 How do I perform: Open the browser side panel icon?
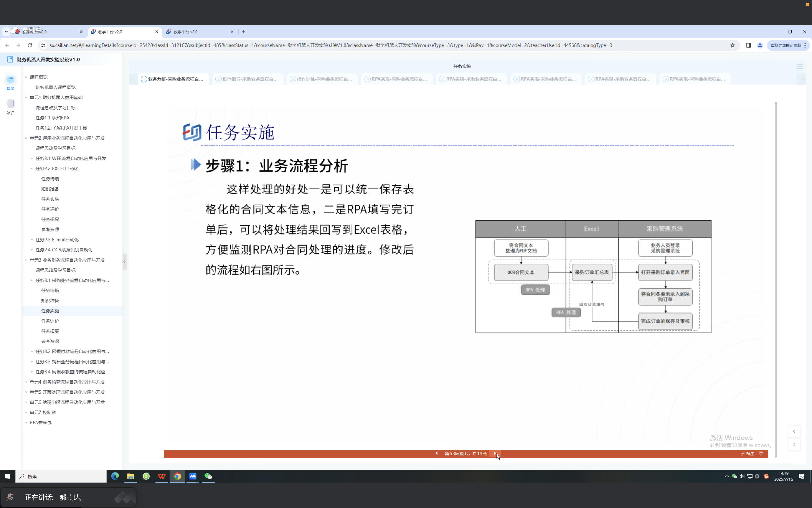point(748,45)
